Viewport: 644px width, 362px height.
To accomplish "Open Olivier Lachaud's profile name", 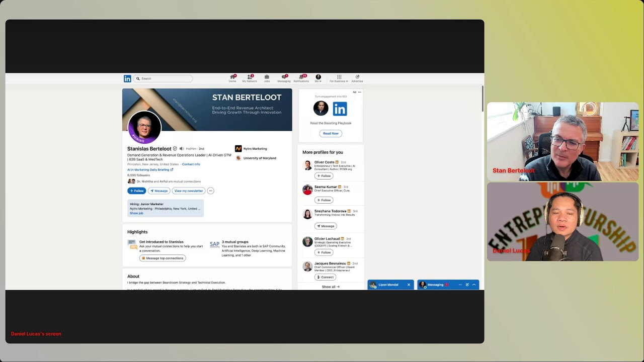I will point(327,239).
